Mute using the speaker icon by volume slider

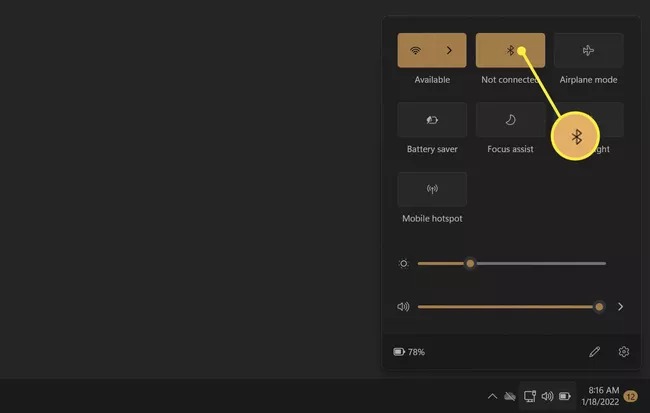click(403, 307)
